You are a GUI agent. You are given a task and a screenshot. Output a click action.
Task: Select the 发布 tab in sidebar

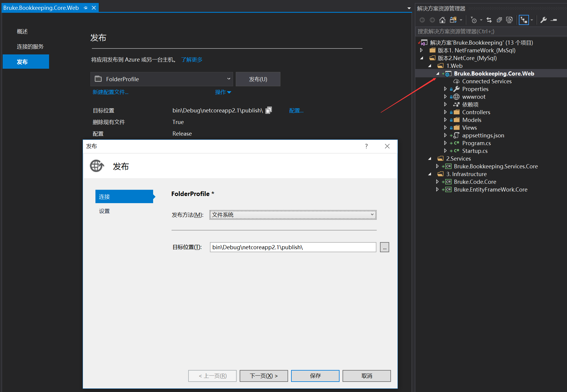click(26, 62)
